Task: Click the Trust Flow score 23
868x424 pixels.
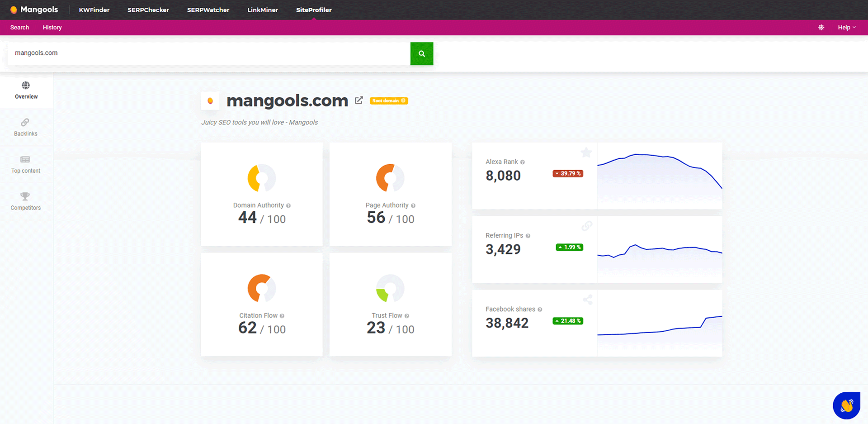Action: coord(376,328)
